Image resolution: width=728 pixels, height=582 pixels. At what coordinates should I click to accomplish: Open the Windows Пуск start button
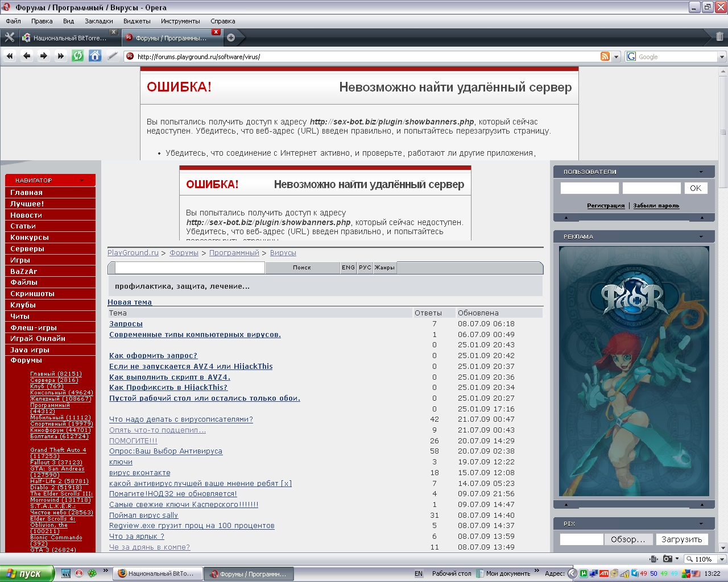click(x=27, y=573)
